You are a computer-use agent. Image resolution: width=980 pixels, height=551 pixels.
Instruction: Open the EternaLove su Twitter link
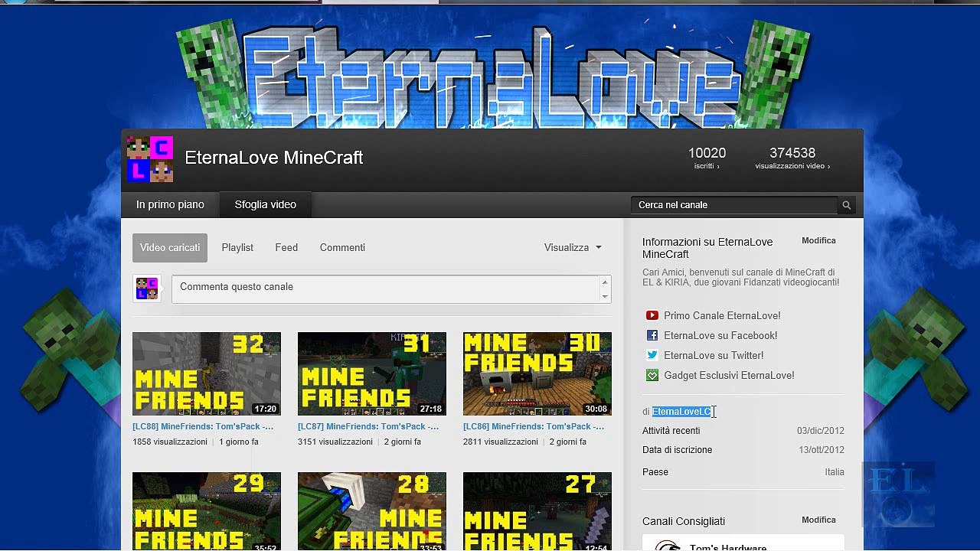714,355
